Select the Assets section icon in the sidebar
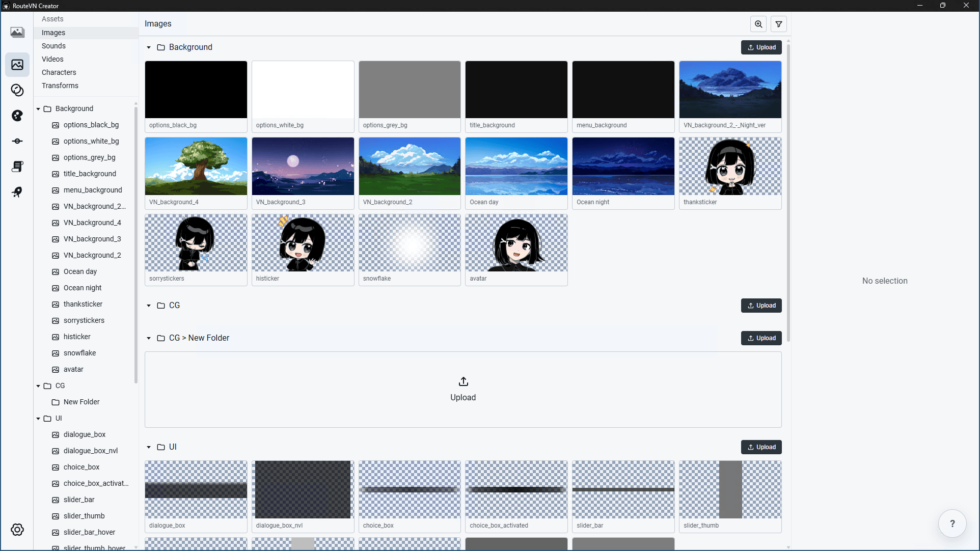The height and width of the screenshot is (551, 980). coord(17,65)
